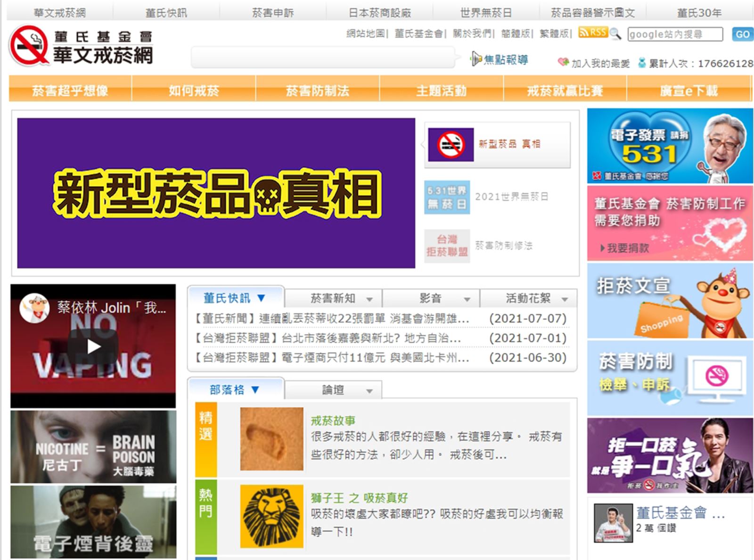Open the 菸害申訴 top link
The height and width of the screenshot is (560, 754).
(273, 13)
